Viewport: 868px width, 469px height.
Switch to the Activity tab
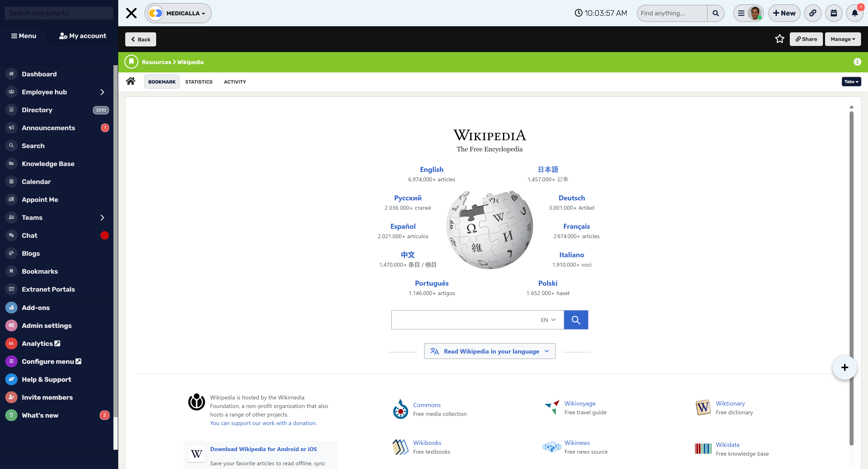point(235,82)
